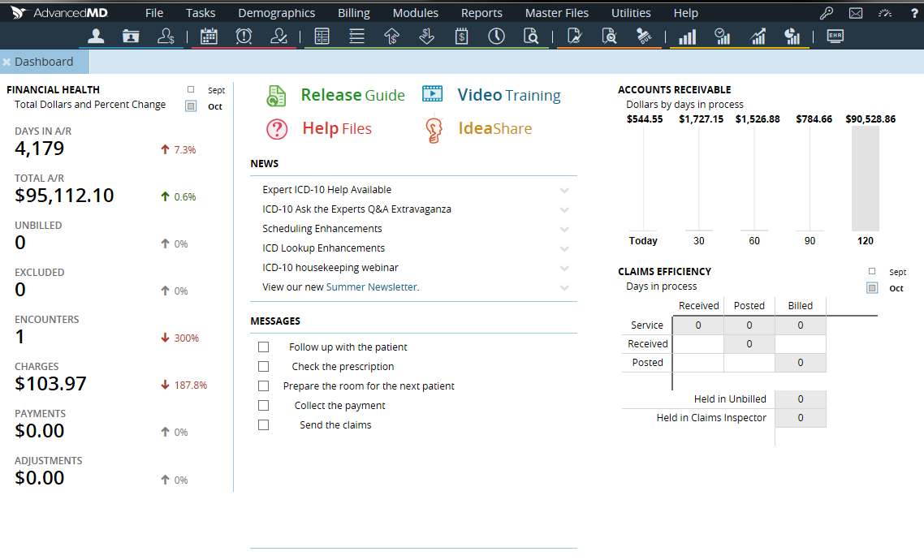Click the Total A/R value $95,112.10
Screen dimensions: 924x560
64,196
